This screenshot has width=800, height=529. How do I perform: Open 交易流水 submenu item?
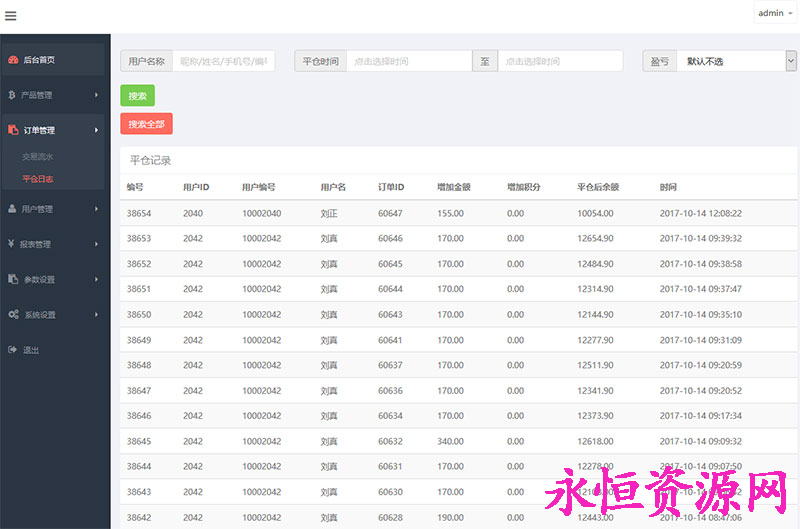click(37, 157)
